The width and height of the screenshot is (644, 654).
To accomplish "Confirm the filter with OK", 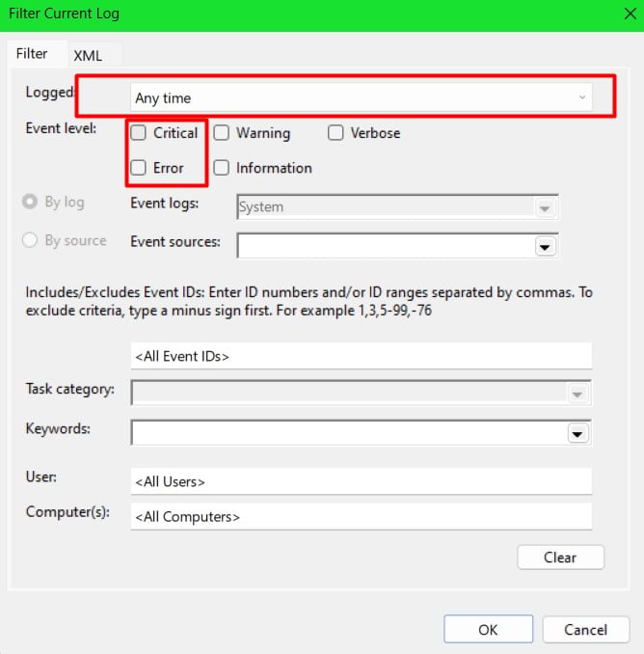I will [488, 629].
